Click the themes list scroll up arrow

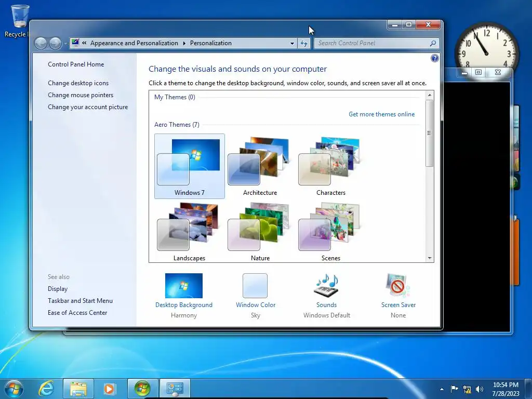[x=430, y=95]
